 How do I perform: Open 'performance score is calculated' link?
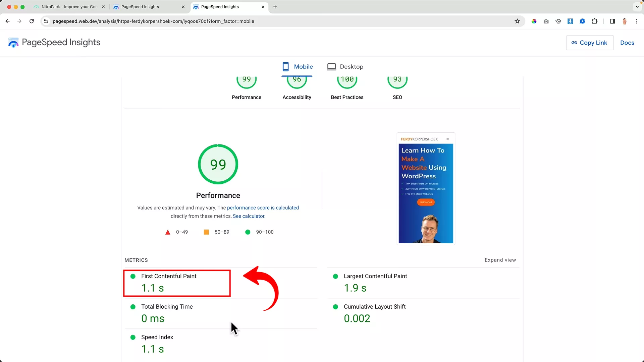tap(263, 208)
